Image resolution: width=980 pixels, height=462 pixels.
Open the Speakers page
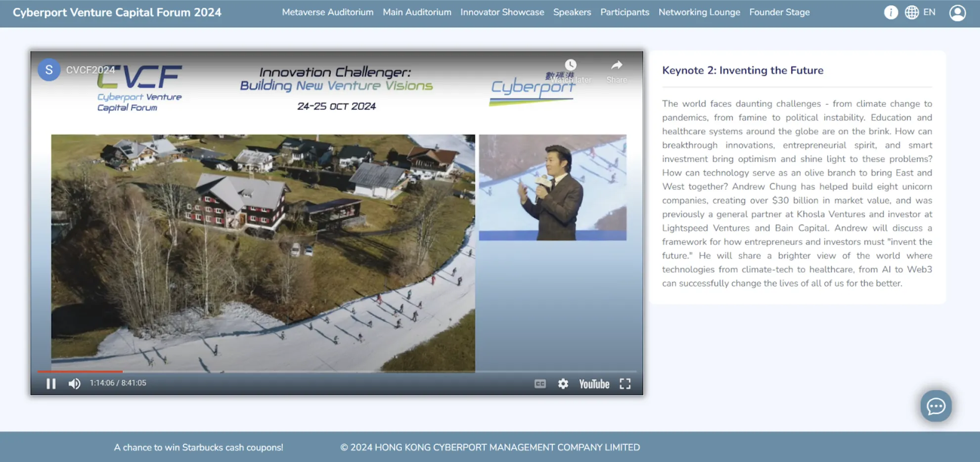pyautogui.click(x=572, y=12)
